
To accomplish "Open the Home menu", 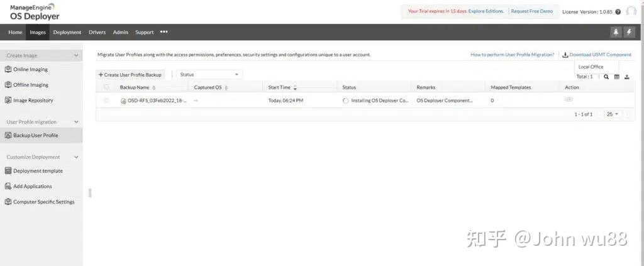I will pos(15,32).
